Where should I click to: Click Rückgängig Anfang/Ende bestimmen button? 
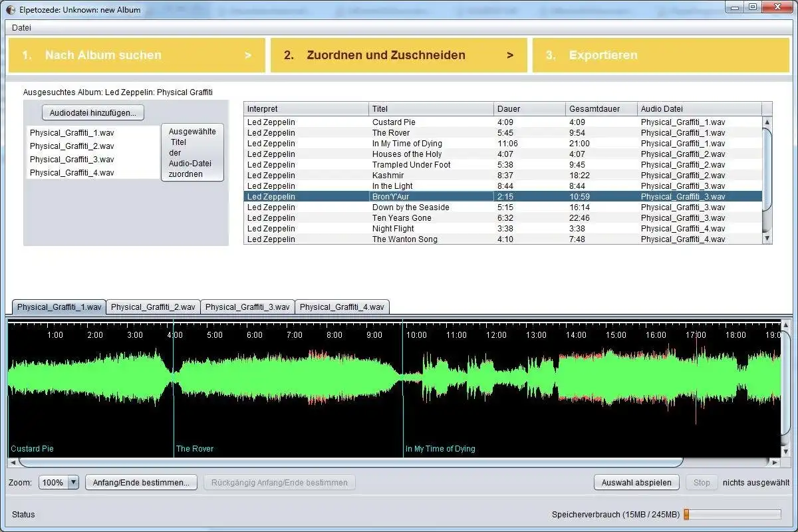pos(279,483)
